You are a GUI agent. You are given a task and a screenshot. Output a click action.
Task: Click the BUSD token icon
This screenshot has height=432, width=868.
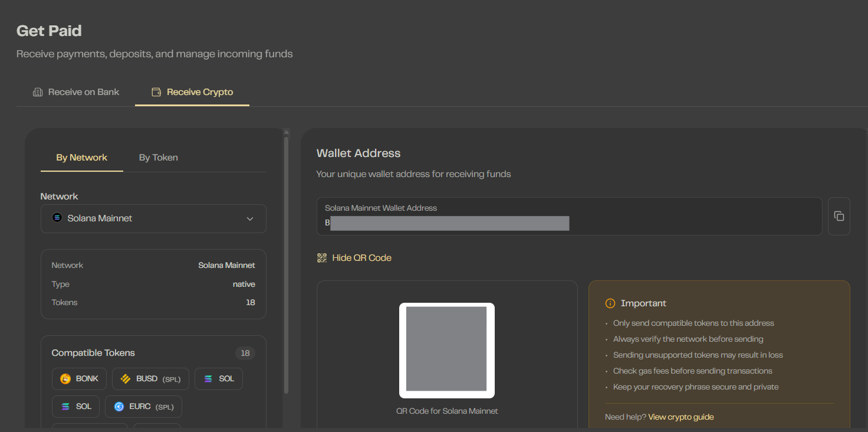[x=126, y=379]
